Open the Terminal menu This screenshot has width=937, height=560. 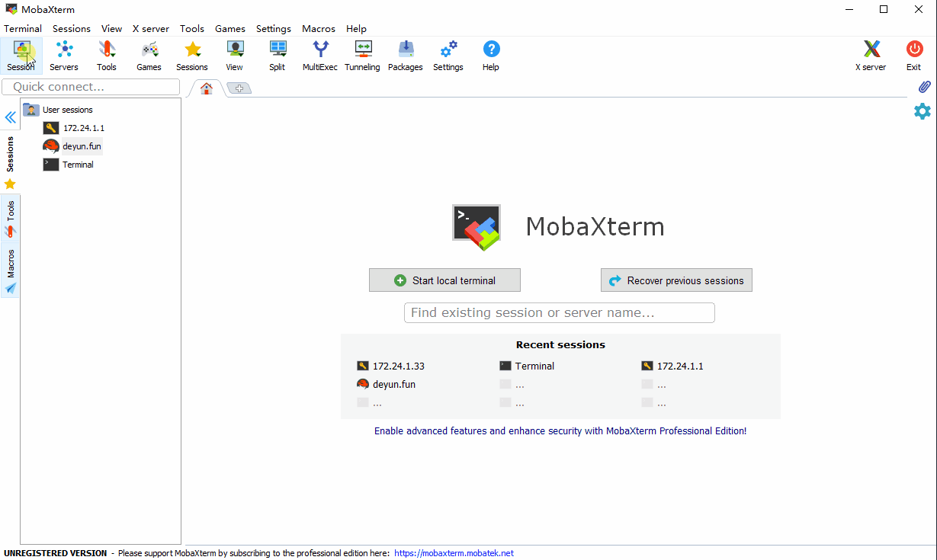click(23, 28)
